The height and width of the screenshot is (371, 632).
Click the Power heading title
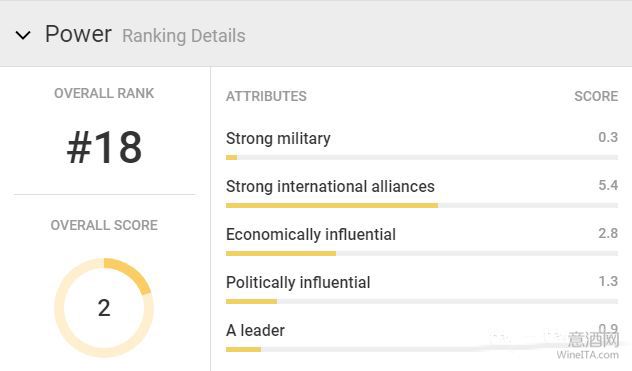tap(78, 34)
